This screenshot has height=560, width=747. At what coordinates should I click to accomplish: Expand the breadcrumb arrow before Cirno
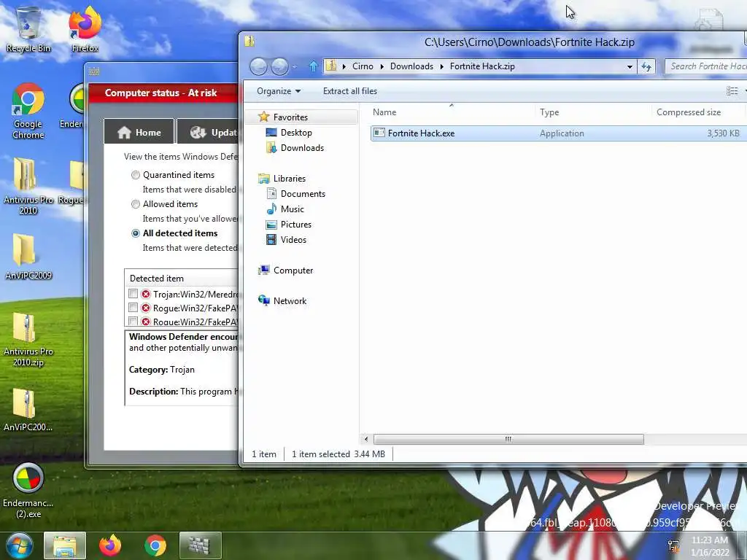coord(344,66)
